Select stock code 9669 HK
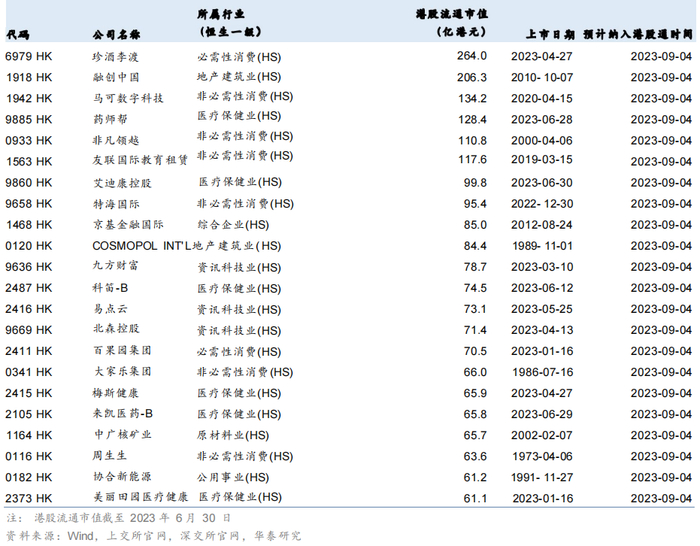 click(x=29, y=330)
